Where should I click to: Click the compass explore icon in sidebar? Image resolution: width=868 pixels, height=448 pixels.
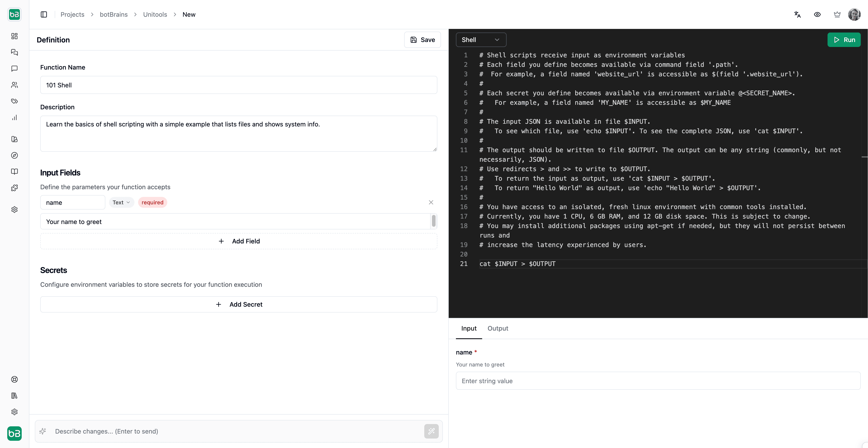click(14, 156)
